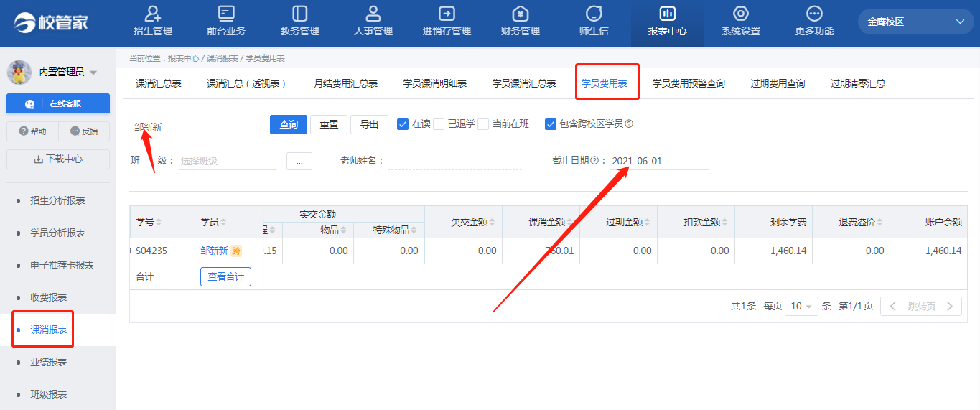
Task: Click the 导出 button
Action: pos(369,124)
